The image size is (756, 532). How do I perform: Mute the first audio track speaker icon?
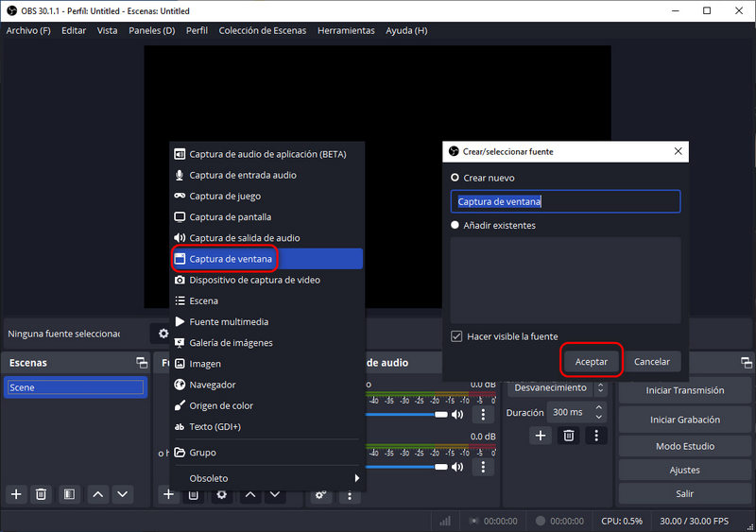click(x=457, y=414)
